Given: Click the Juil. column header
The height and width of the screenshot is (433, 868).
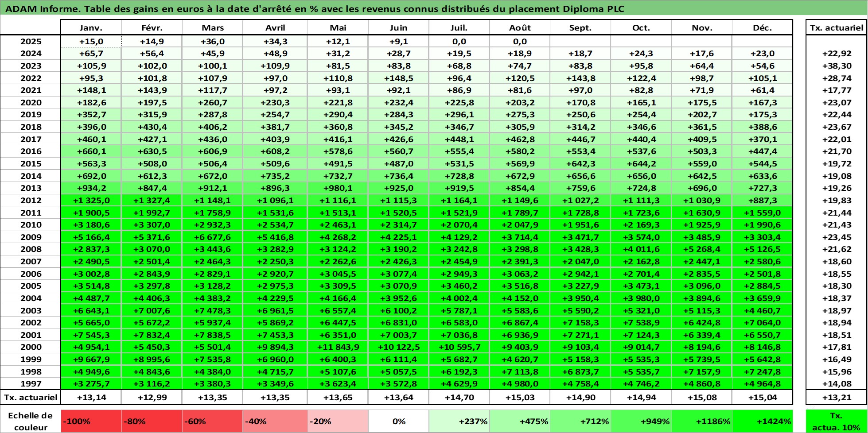Looking at the screenshot, I should point(459,27).
